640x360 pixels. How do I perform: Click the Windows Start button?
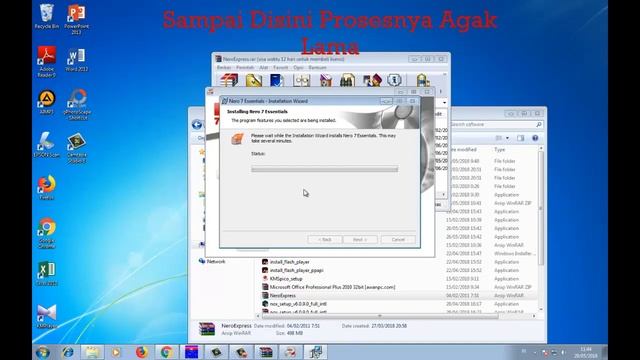43,352
